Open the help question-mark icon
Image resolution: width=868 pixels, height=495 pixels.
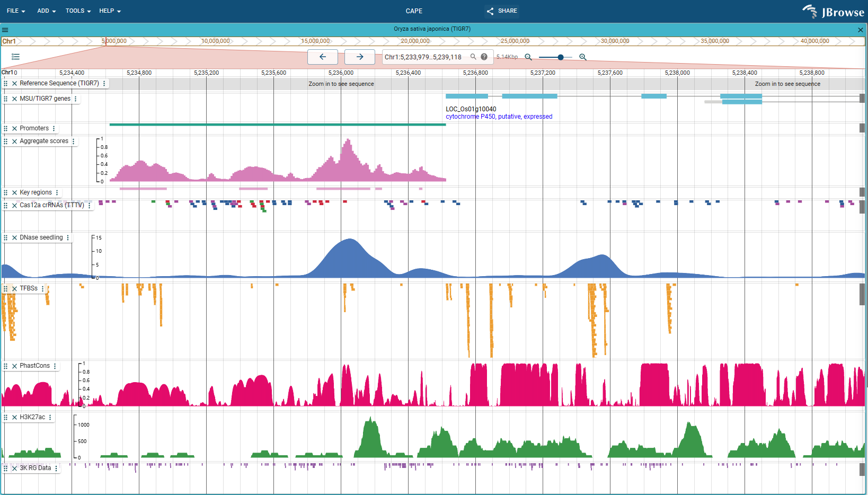[484, 57]
